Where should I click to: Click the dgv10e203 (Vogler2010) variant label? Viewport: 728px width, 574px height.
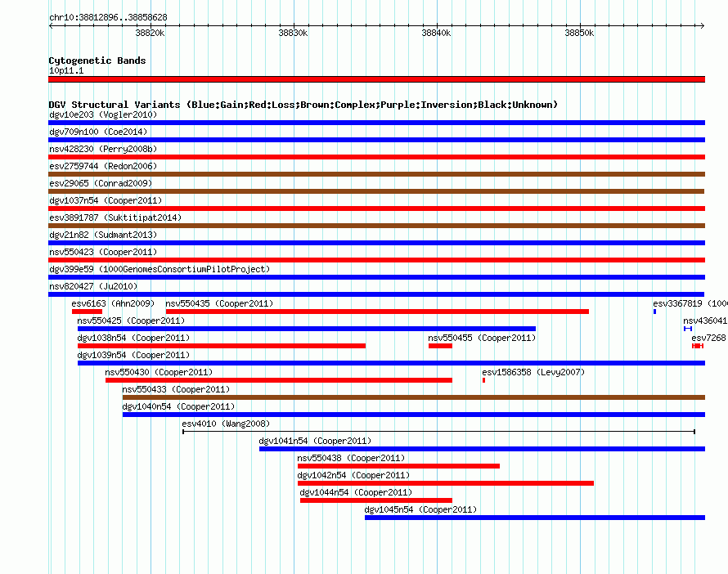click(103, 114)
